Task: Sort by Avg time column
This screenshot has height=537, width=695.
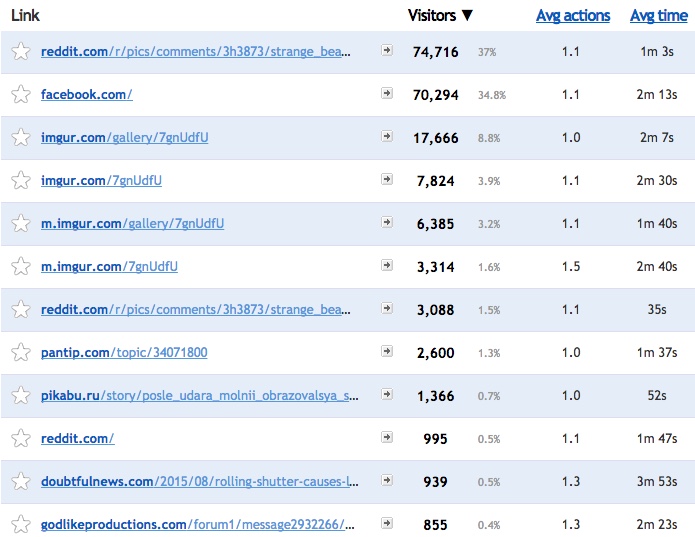Action: 659,16
